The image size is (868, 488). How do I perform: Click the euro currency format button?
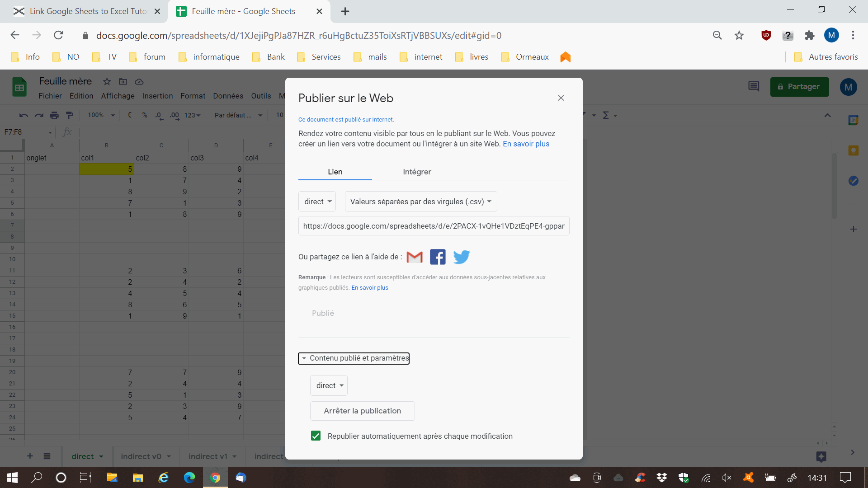130,115
